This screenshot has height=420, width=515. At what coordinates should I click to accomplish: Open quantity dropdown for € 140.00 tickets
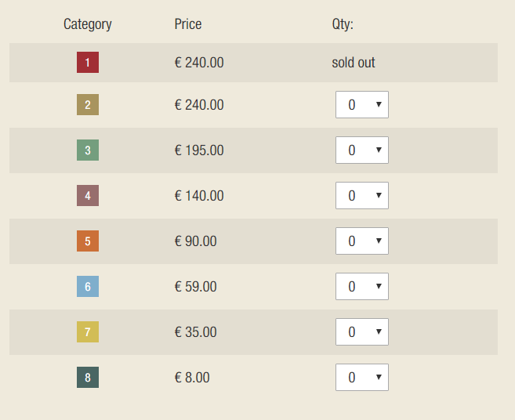(362, 195)
